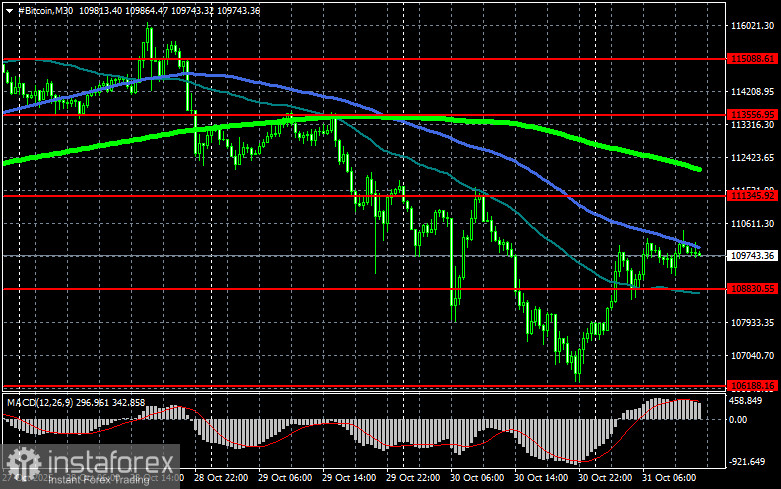781x489 pixels.
Task: Click the MACD 0.00 scale level
Action: point(738,420)
